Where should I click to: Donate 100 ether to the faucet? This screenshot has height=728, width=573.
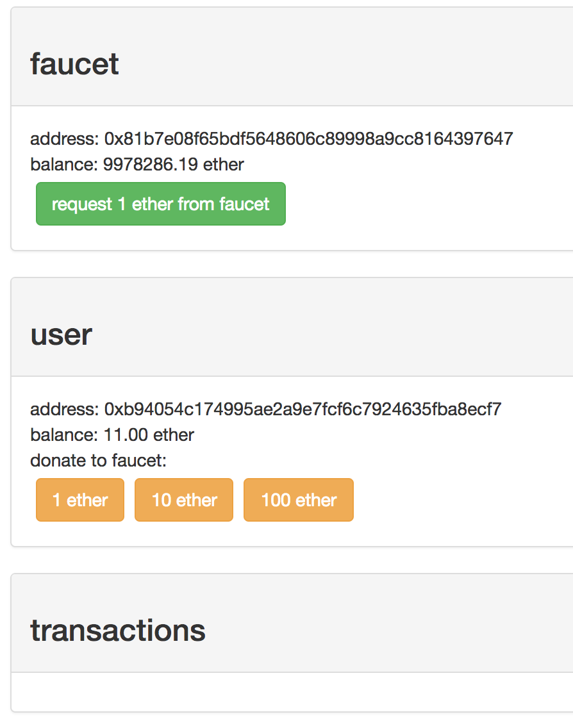point(299,500)
